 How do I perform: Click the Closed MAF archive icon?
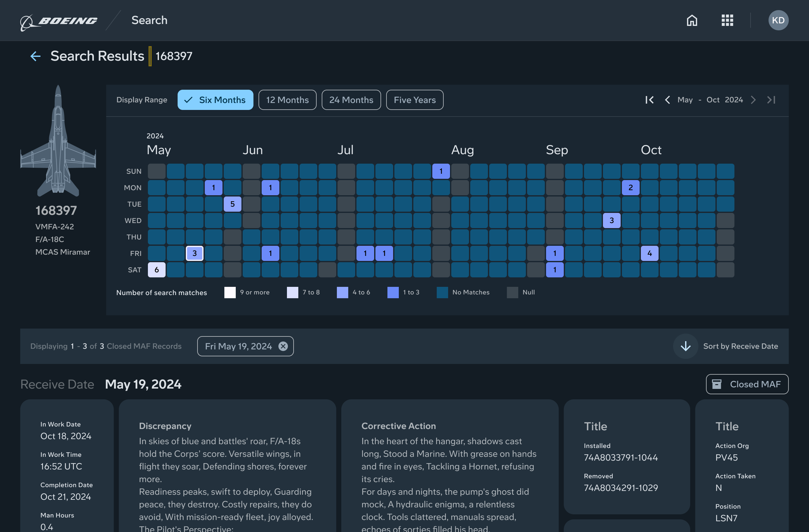click(x=716, y=384)
